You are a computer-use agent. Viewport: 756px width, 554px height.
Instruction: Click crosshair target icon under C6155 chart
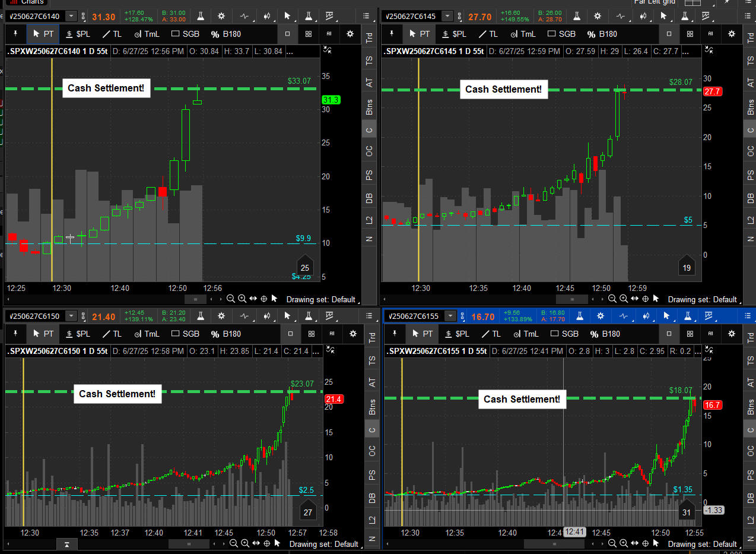pos(647,543)
